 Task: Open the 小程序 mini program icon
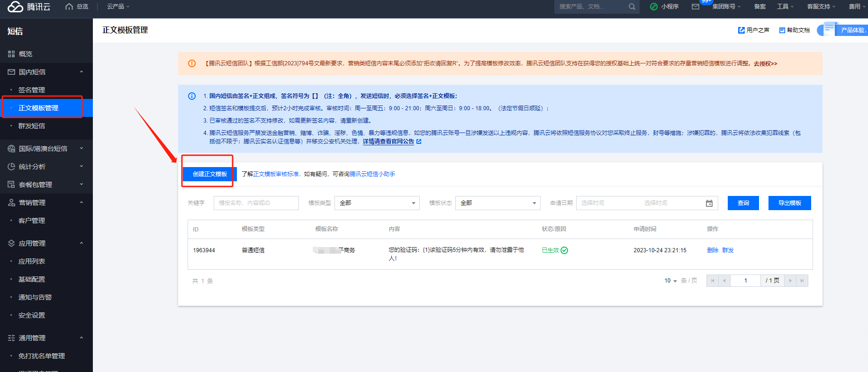(x=654, y=7)
